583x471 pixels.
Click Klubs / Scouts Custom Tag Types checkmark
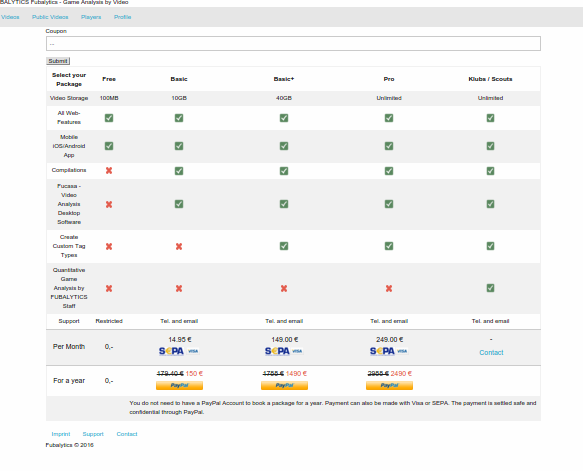(x=490, y=246)
